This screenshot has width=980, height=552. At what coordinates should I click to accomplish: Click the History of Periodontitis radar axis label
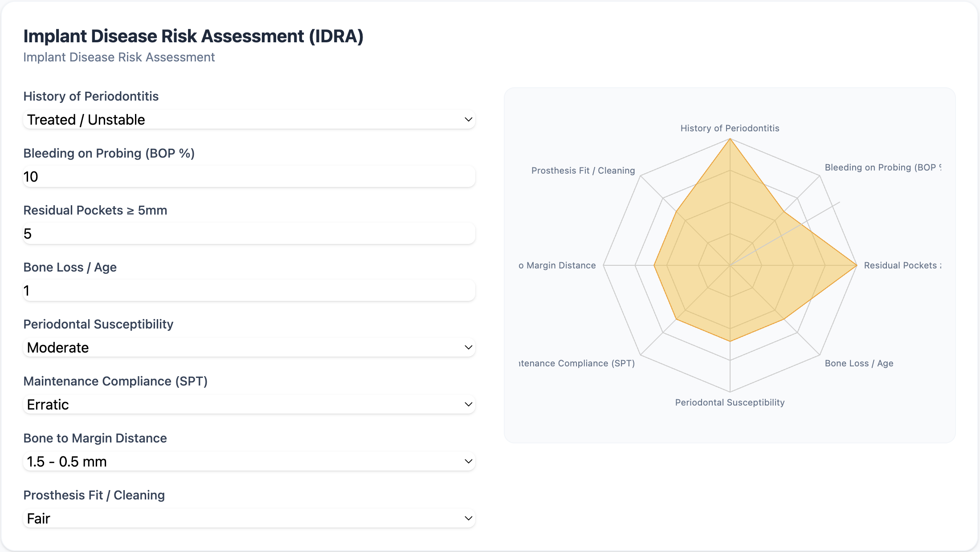[730, 128]
